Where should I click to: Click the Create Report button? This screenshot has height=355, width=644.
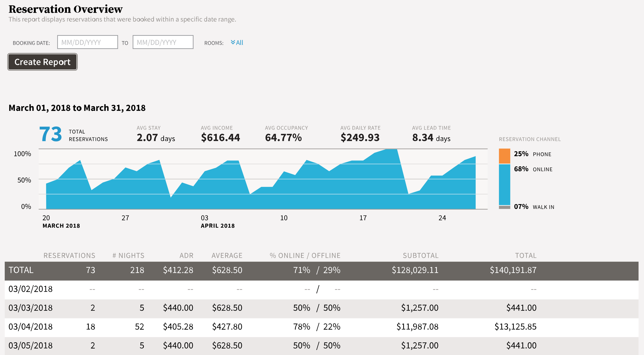pyautogui.click(x=42, y=62)
